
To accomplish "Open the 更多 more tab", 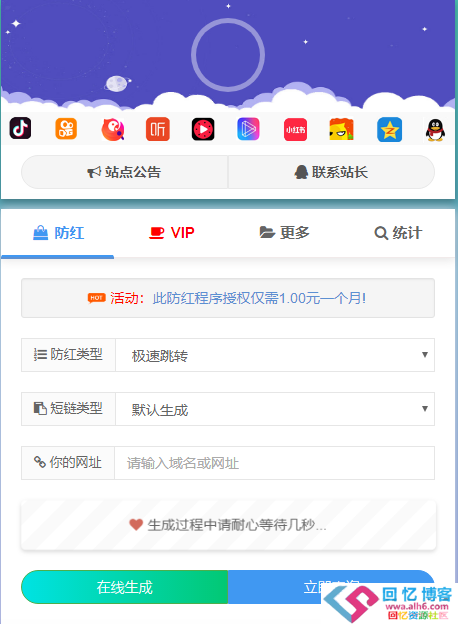I will (x=285, y=233).
